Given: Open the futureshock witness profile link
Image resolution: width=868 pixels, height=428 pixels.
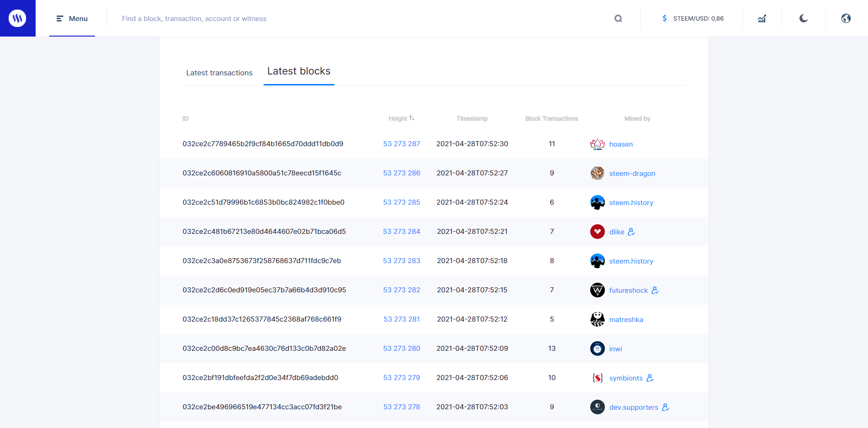Looking at the screenshot, I should click(x=629, y=291).
